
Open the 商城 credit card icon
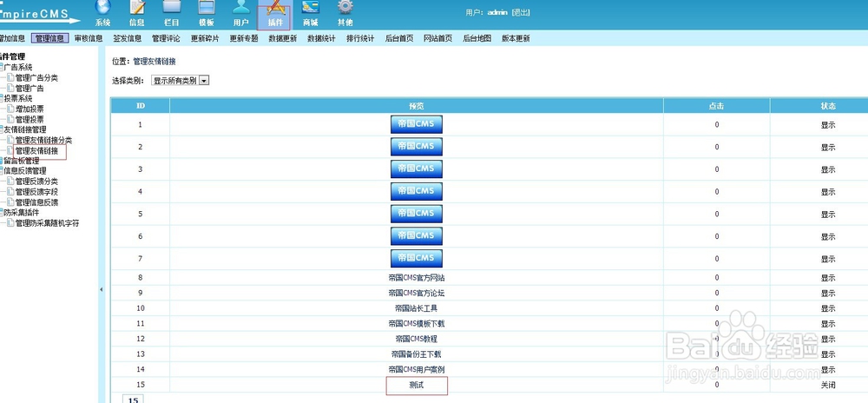[310, 7]
